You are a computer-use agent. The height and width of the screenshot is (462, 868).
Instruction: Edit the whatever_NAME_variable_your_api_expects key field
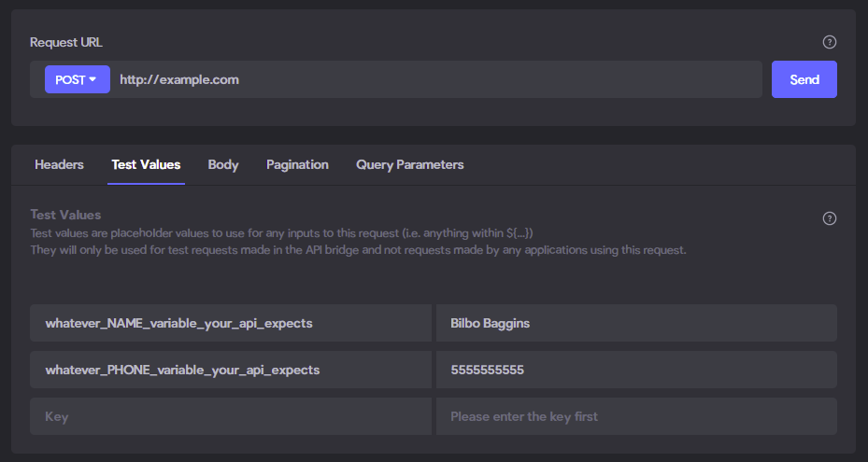[231, 323]
